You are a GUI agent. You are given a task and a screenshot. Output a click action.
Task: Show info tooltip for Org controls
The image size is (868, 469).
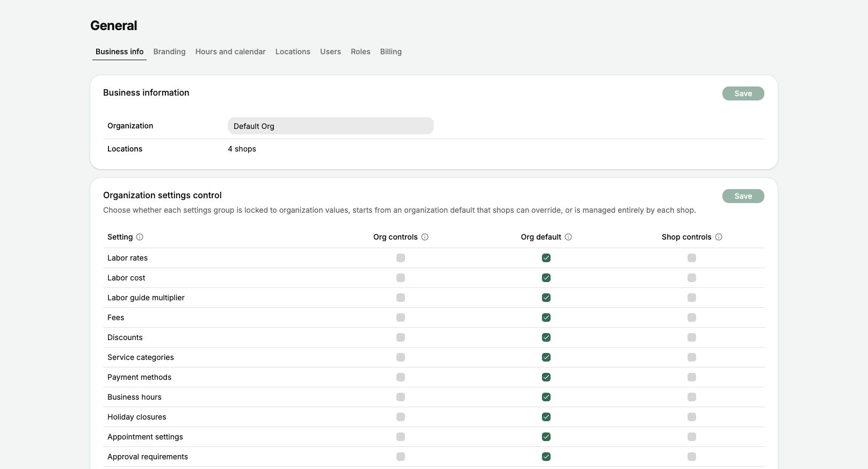coord(425,237)
